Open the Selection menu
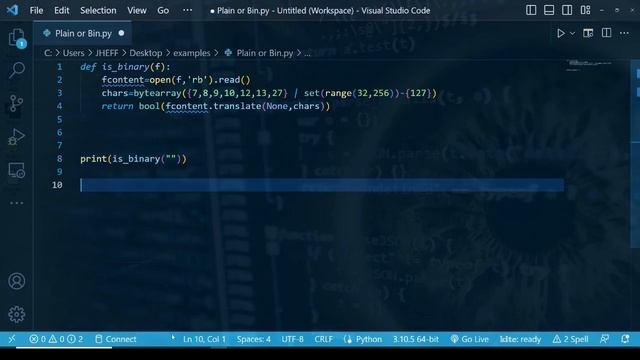 [98, 11]
